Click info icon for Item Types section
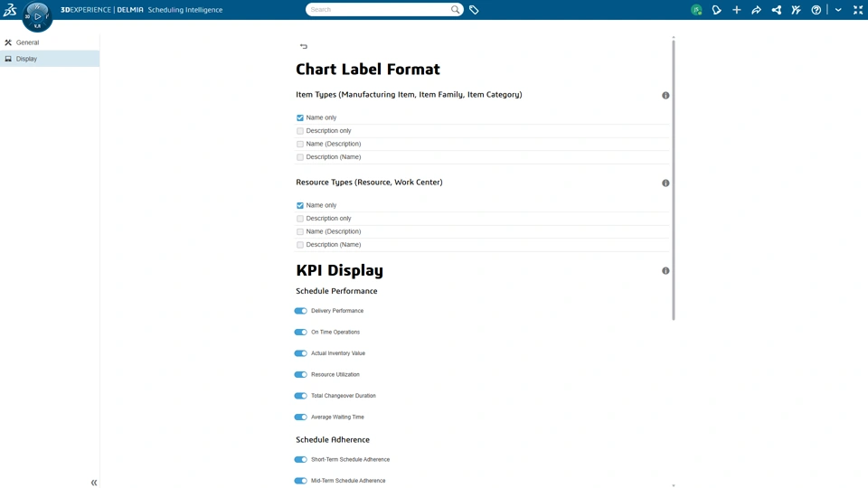This screenshot has width=868, height=488. [665, 95]
